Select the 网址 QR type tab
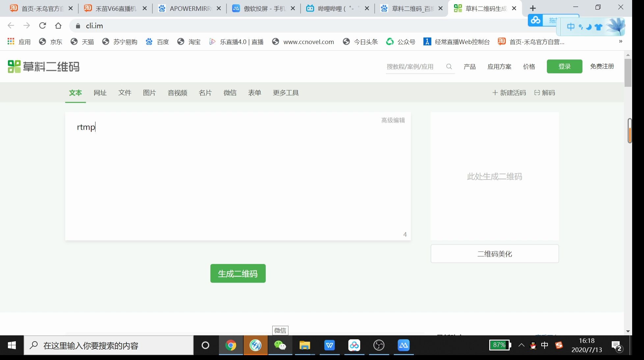Screen dimensions: 644x360 click(x=100, y=93)
